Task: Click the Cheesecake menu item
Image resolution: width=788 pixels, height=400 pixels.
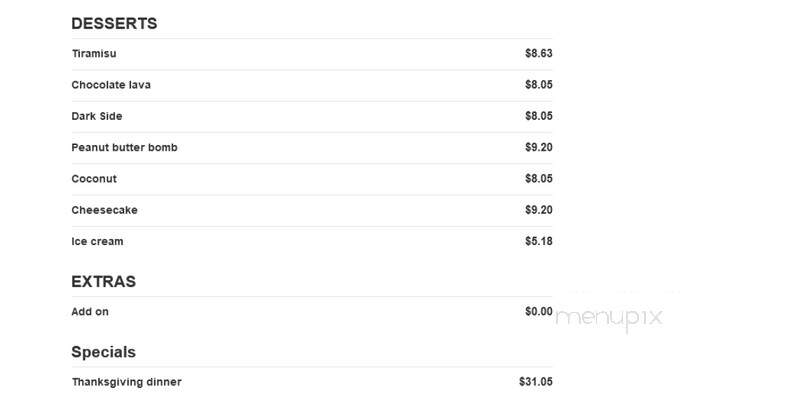Action: (x=312, y=210)
